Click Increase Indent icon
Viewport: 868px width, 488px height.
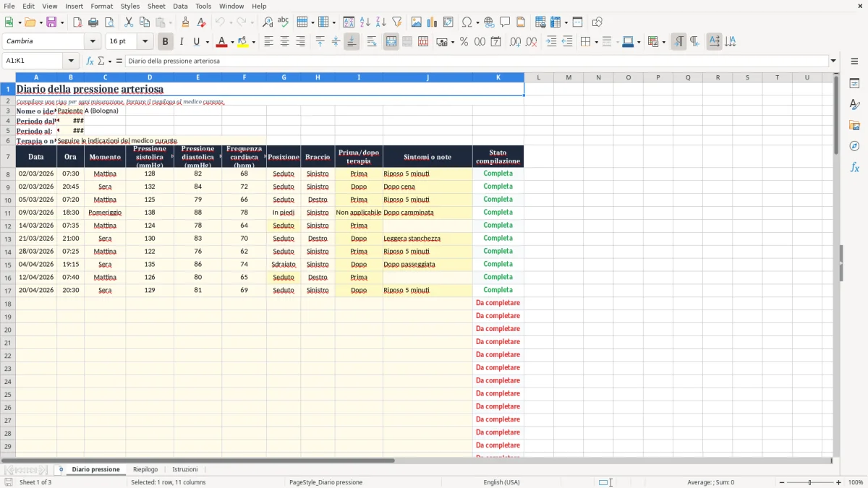click(x=551, y=42)
